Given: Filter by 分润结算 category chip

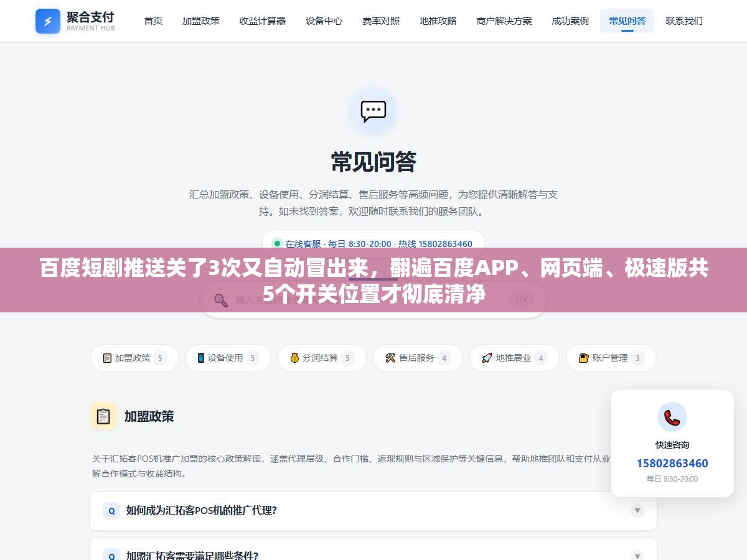Looking at the screenshot, I should (322, 358).
